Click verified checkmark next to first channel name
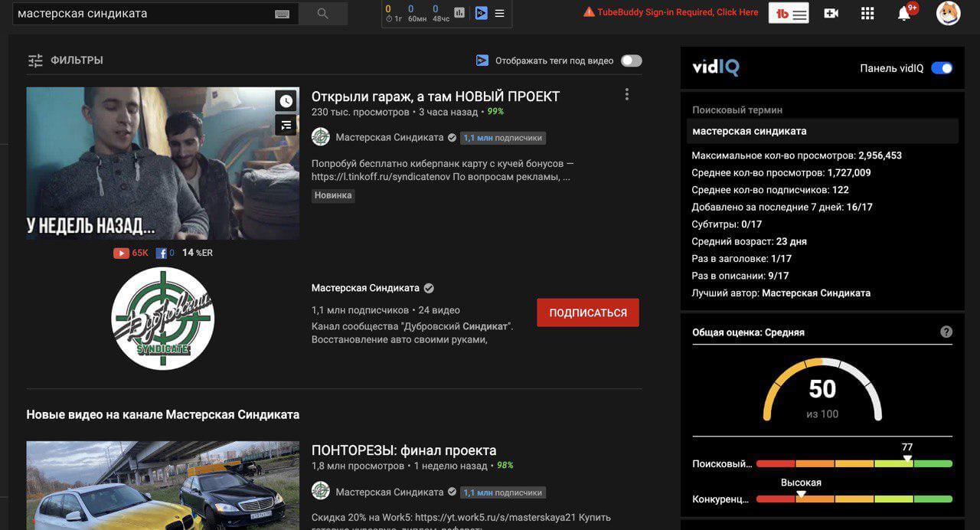Viewport: 980px width, 530px height. 452,138
